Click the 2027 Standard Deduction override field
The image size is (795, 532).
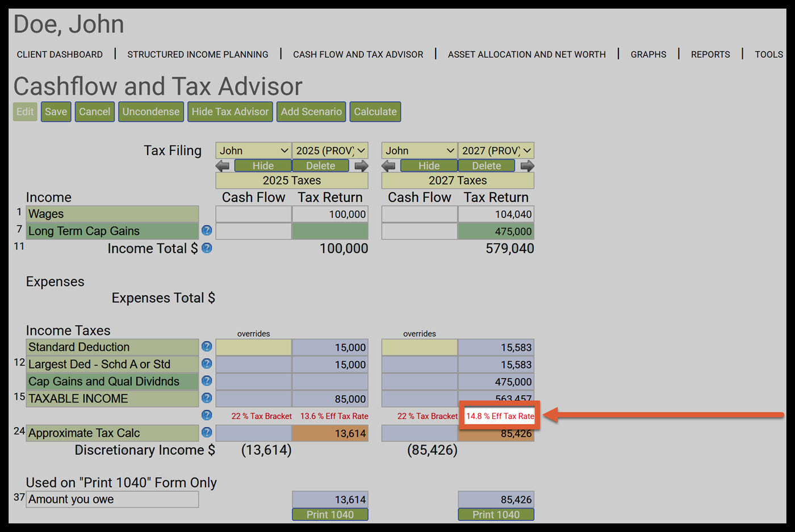[420, 347]
